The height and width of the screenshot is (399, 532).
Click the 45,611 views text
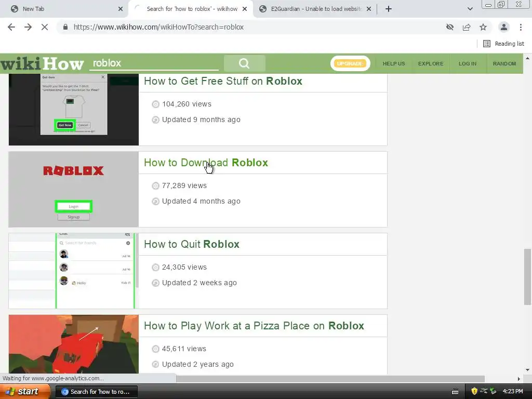pos(184,349)
